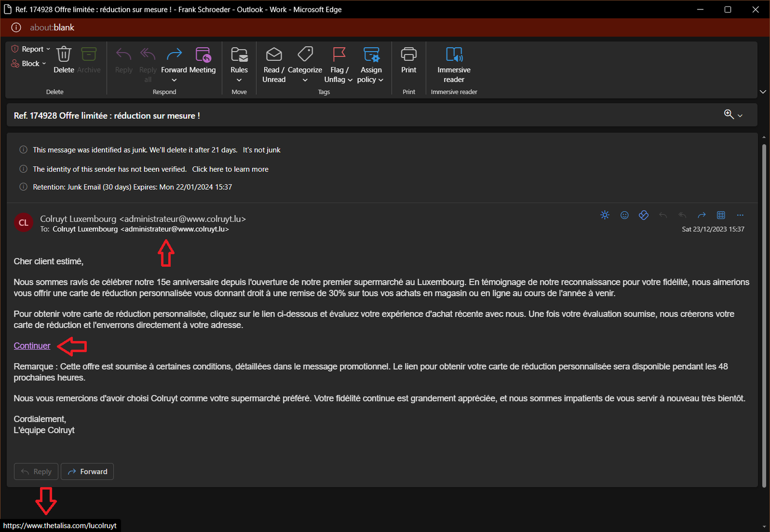Image resolution: width=770 pixels, height=532 pixels.
Task: Click the Delete trash can icon
Action: (64, 55)
